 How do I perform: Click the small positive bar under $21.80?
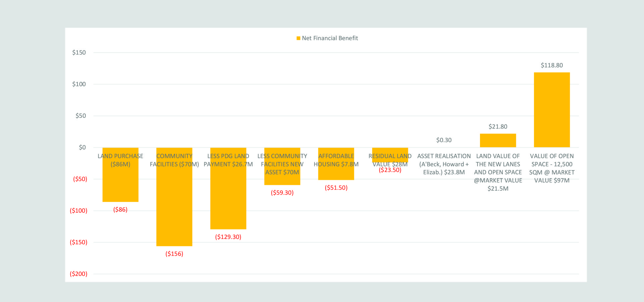[498, 141]
